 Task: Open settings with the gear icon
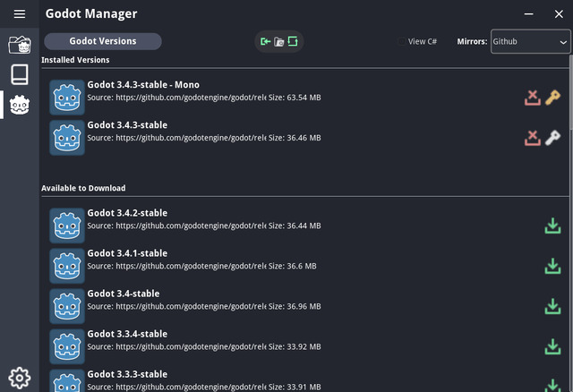pos(20,378)
